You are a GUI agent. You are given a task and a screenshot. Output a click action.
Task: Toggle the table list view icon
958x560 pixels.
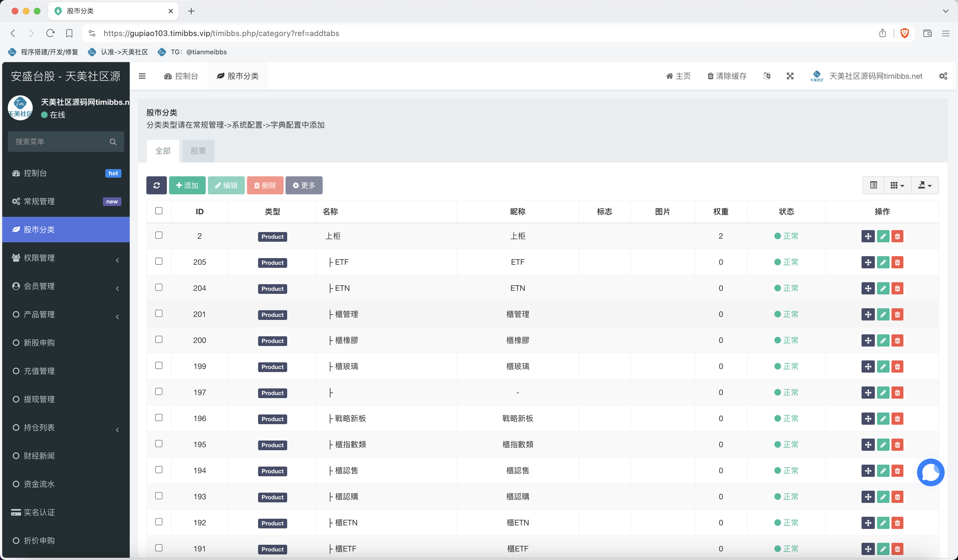coord(873,185)
